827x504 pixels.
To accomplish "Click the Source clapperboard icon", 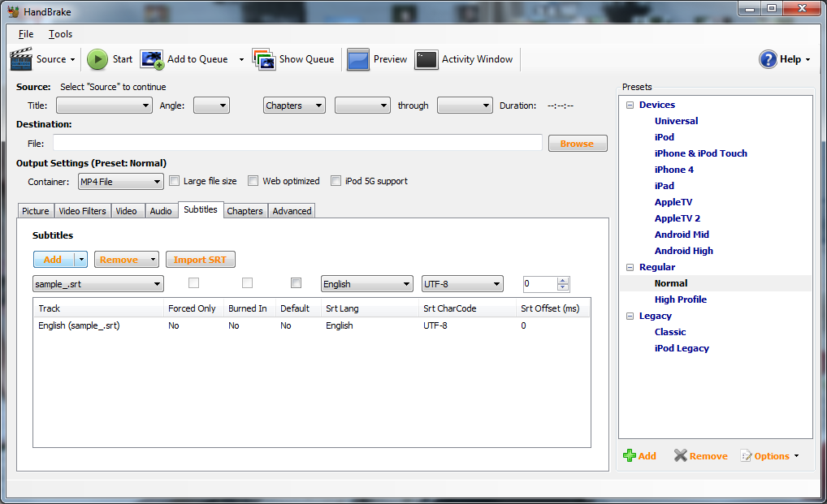I will coord(21,59).
